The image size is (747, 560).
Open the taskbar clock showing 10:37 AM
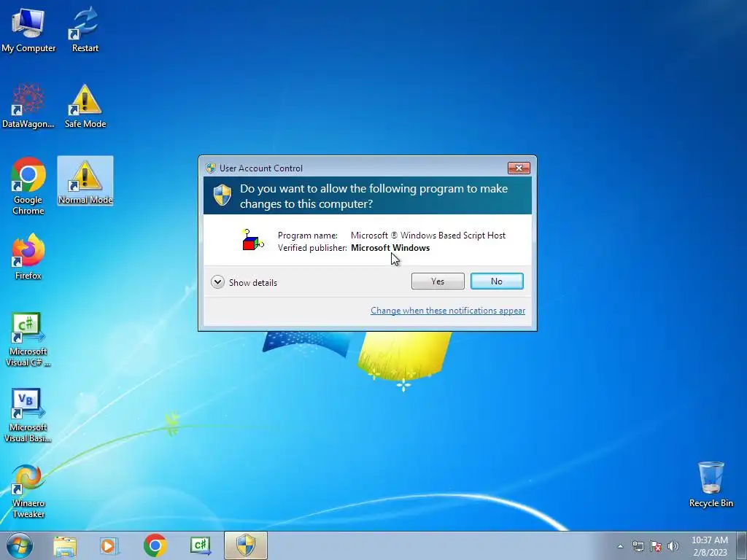709,546
